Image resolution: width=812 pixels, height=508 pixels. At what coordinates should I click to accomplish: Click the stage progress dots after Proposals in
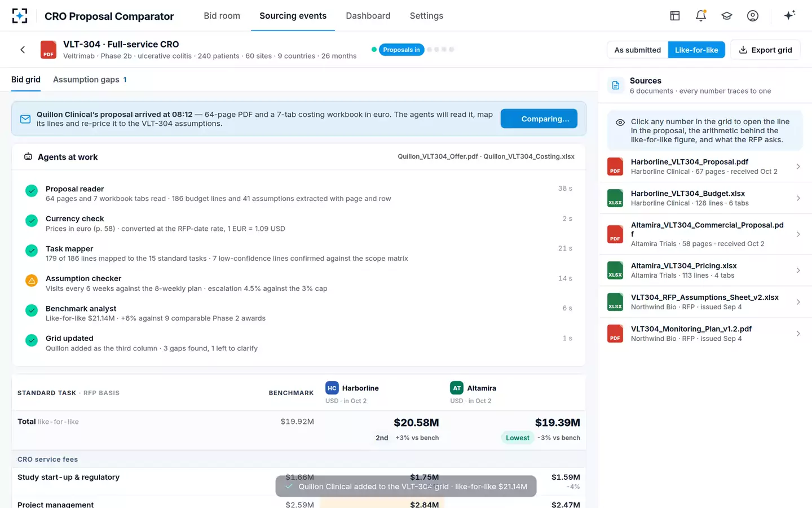click(x=440, y=50)
